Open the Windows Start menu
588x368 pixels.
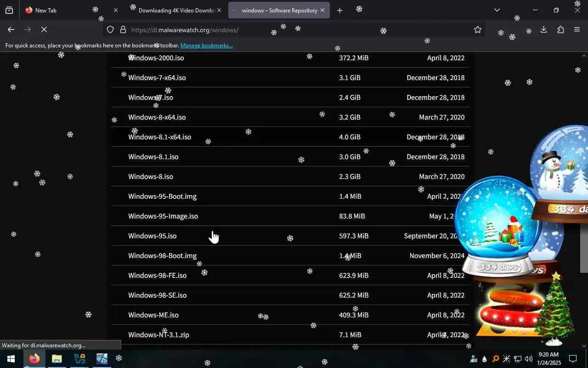[11, 359]
